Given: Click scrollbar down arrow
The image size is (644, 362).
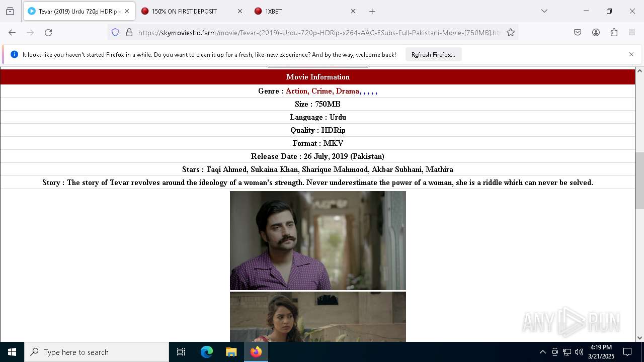Looking at the screenshot, I should (639, 338).
